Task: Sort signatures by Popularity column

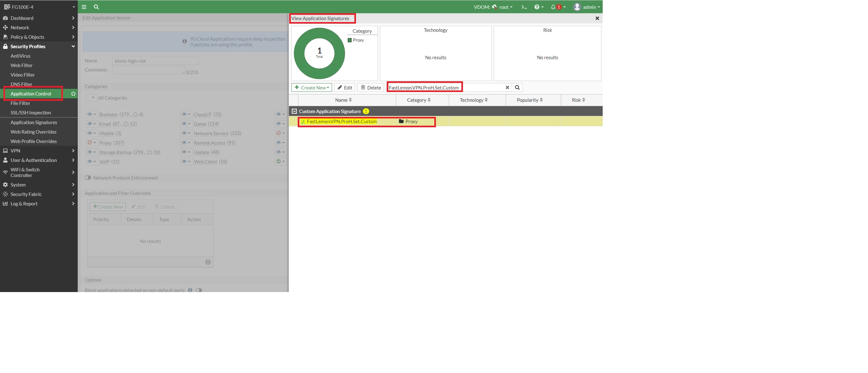Action: pyautogui.click(x=530, y=100)
